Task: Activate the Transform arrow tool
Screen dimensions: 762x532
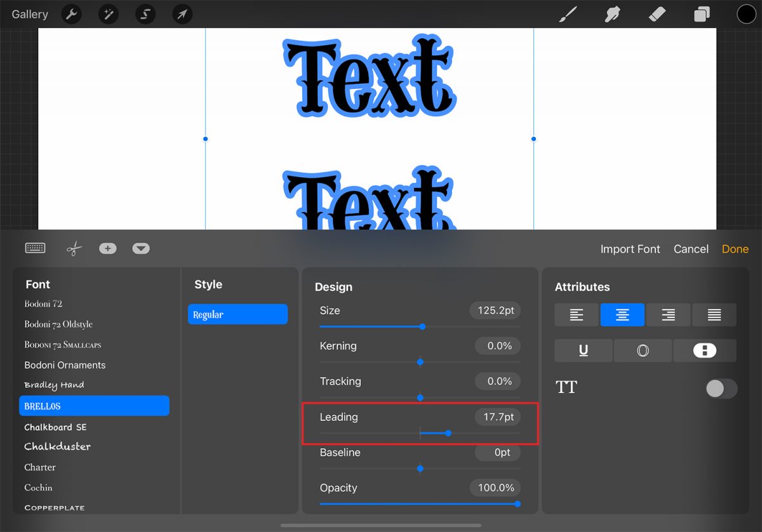Action: (x=182, y=14)
